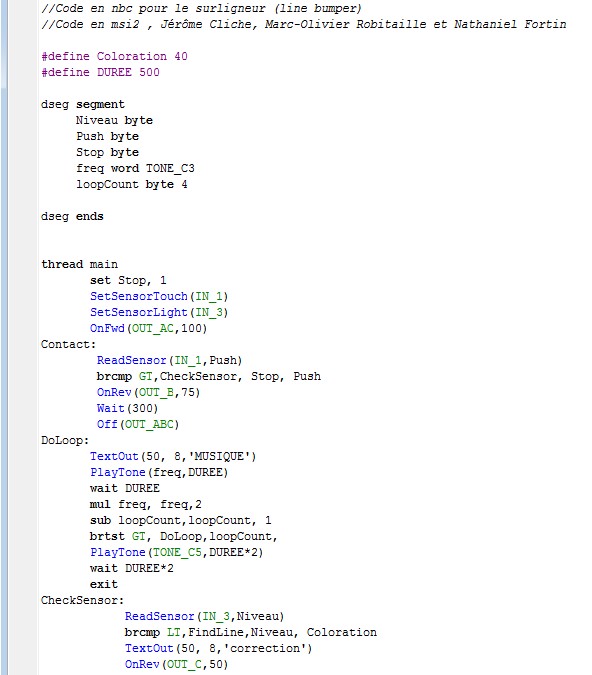592x675 pixels.
Task: Click the 'dseg ends' line
Action: (72, 217)
